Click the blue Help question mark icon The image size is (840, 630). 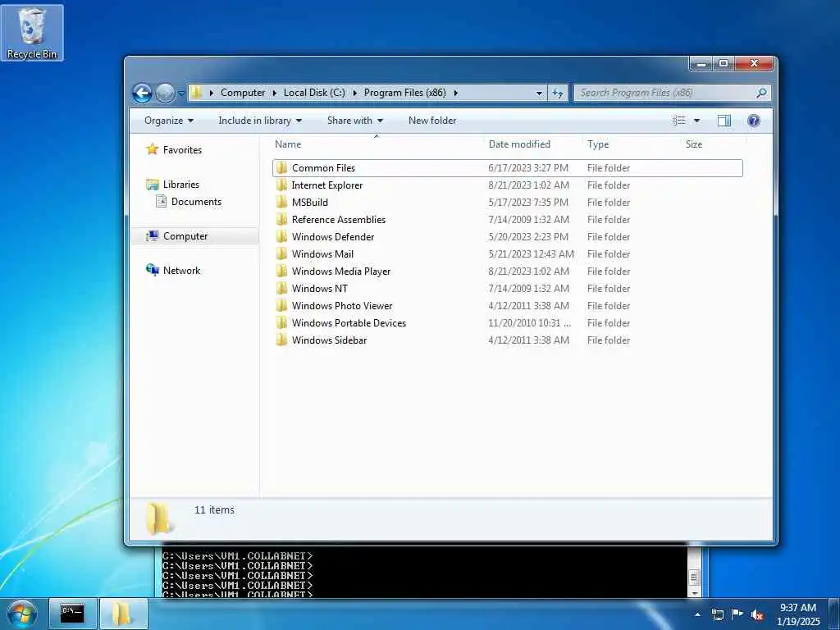click(x=754, y=121)
